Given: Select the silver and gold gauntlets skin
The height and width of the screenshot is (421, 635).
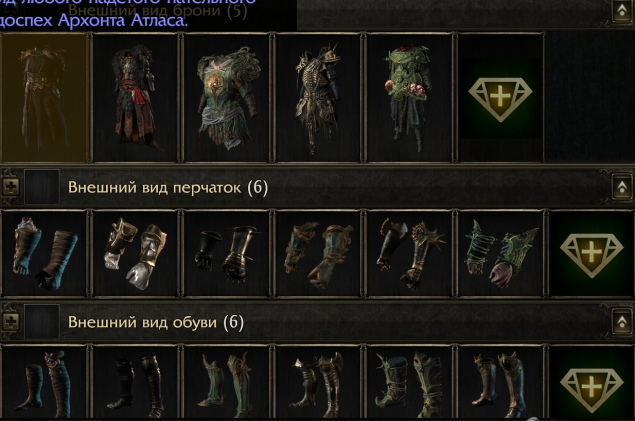Looking at the screenshot, I should click(136, 253).
